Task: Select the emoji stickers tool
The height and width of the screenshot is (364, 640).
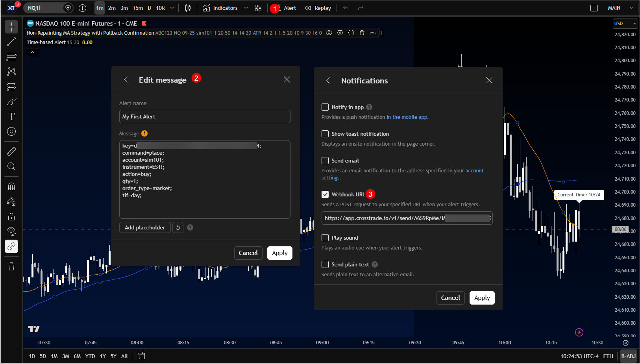Action: point(11,131)
